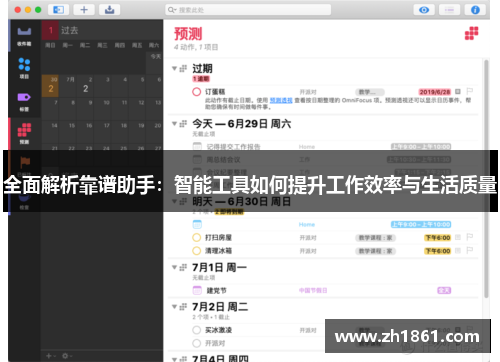
Task: Click Home label on tomorrow's event
Action: point(307,225)
